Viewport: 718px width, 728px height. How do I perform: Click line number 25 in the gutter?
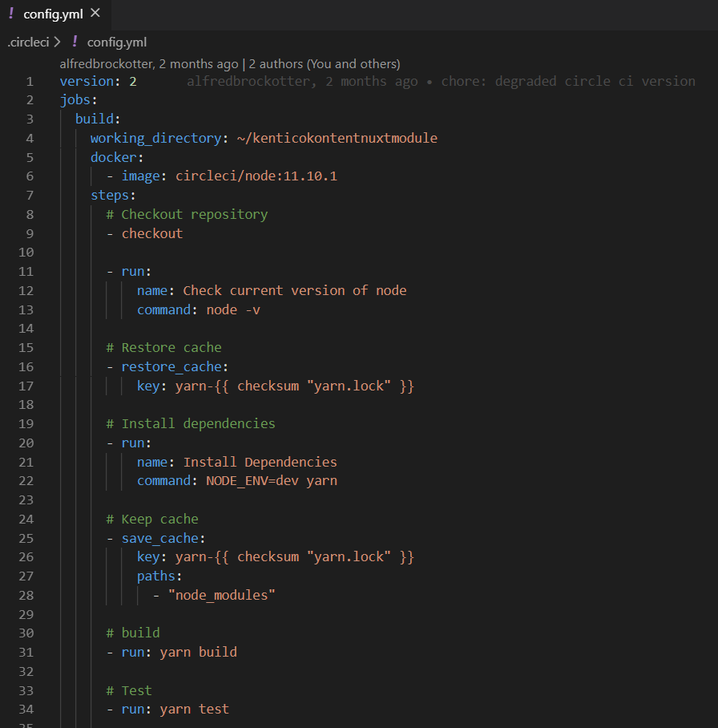26,539
